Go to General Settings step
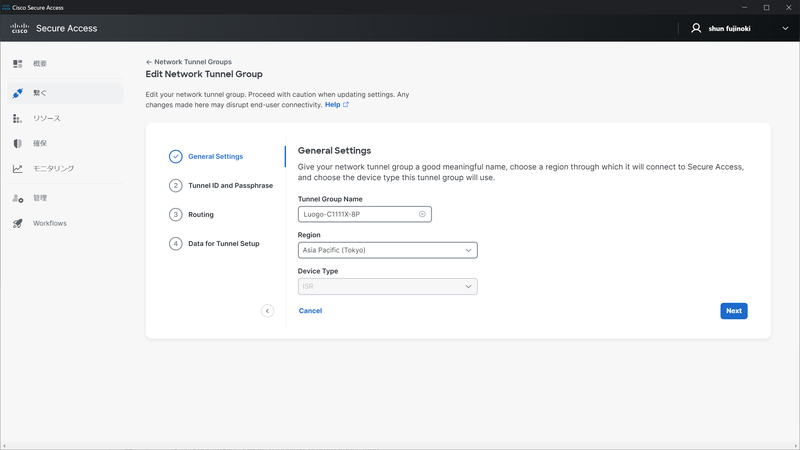 [215, 157]
